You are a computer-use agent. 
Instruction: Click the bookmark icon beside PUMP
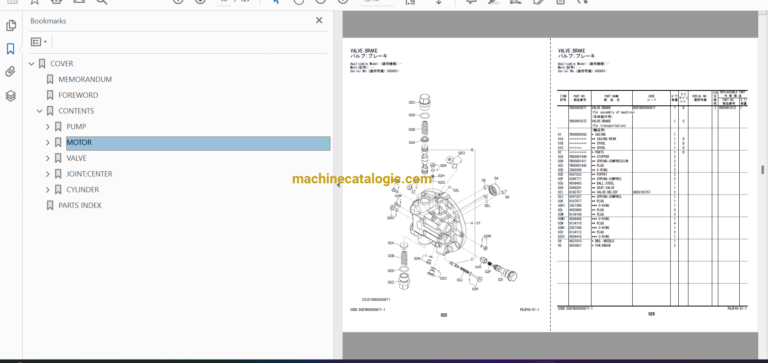click(58, 126)
